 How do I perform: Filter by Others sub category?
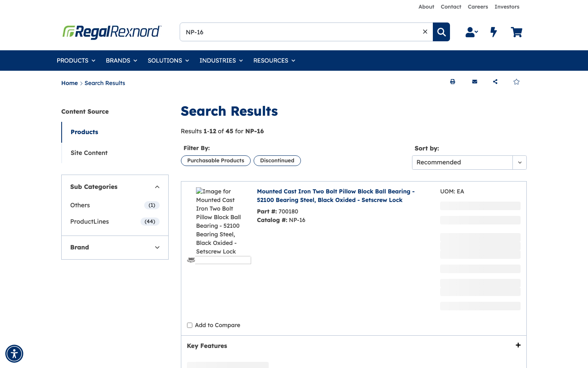pyautogui.click(x=80, y=205)
